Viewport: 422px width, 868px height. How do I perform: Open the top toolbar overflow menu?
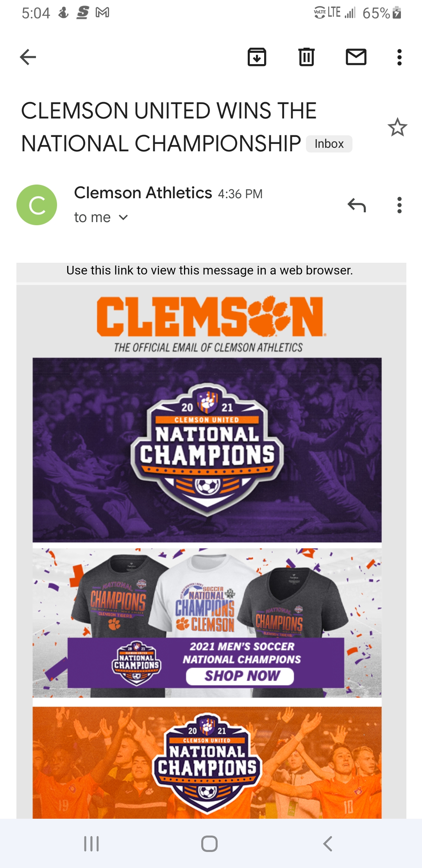click(399, 57)
